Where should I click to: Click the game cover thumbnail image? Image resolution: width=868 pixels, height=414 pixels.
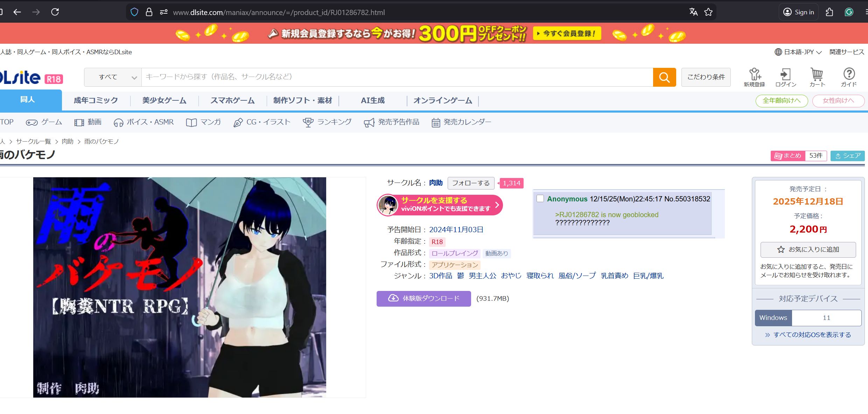[180, 287]
